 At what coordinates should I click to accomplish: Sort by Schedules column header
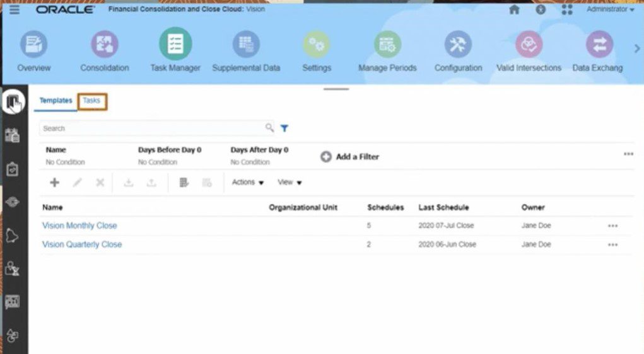pyautogui.click(x=385, y=208)
